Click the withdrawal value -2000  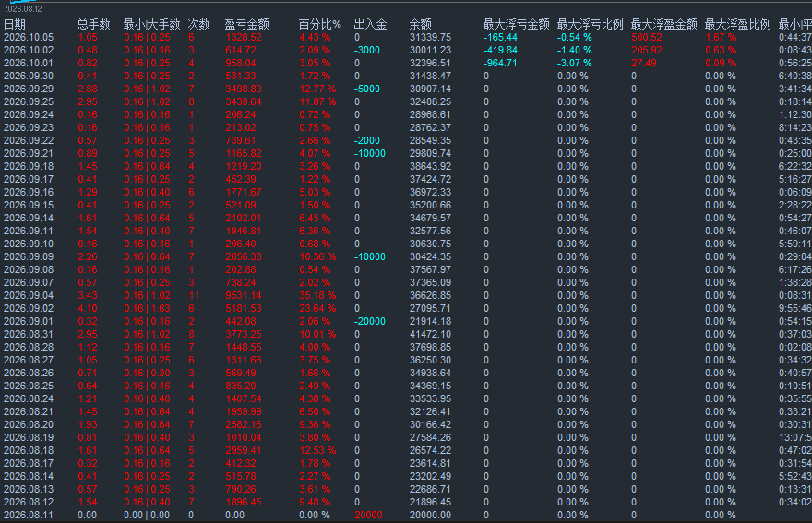[367, 140]
